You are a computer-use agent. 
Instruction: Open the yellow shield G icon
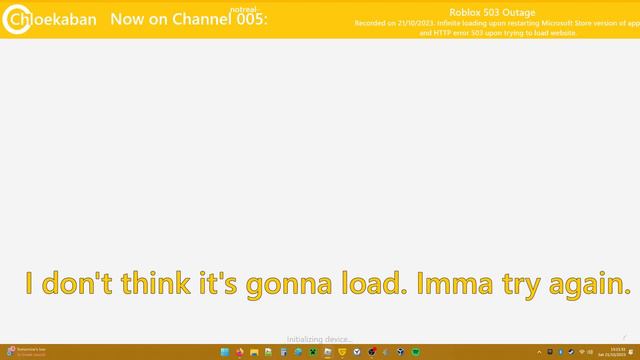[342, 352]
